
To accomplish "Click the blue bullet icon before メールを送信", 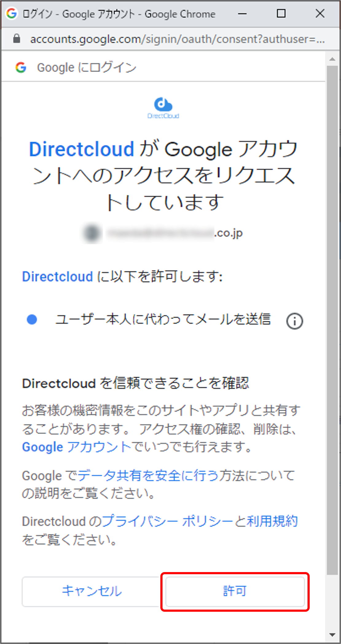I will 31,320.
